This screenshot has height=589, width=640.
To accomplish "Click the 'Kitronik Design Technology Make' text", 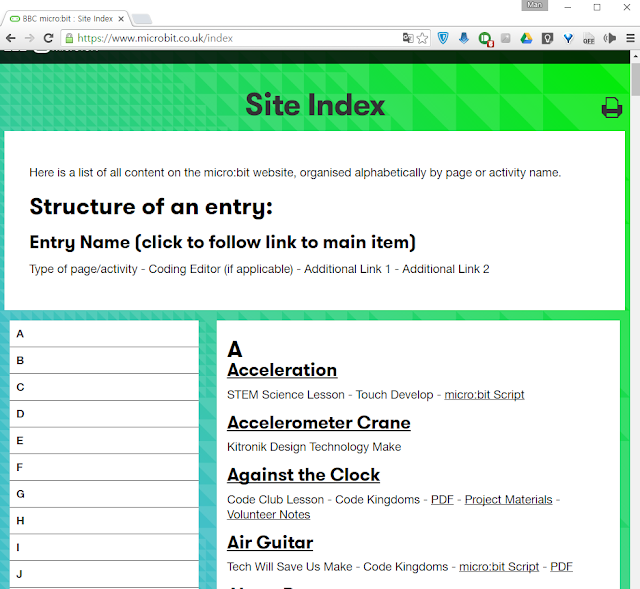I will [x=314, y=447].
